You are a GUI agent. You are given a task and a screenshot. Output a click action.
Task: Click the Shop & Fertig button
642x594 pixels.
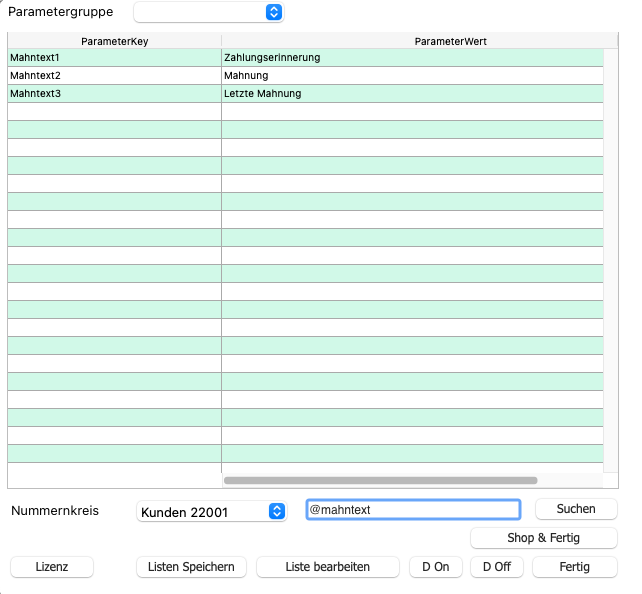pos(544,538)
